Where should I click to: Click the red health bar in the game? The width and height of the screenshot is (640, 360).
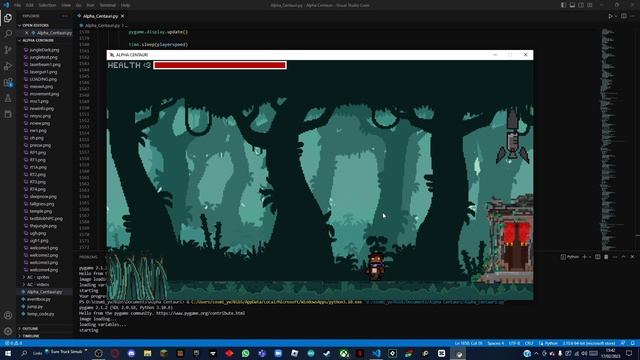tap(220, 65)
